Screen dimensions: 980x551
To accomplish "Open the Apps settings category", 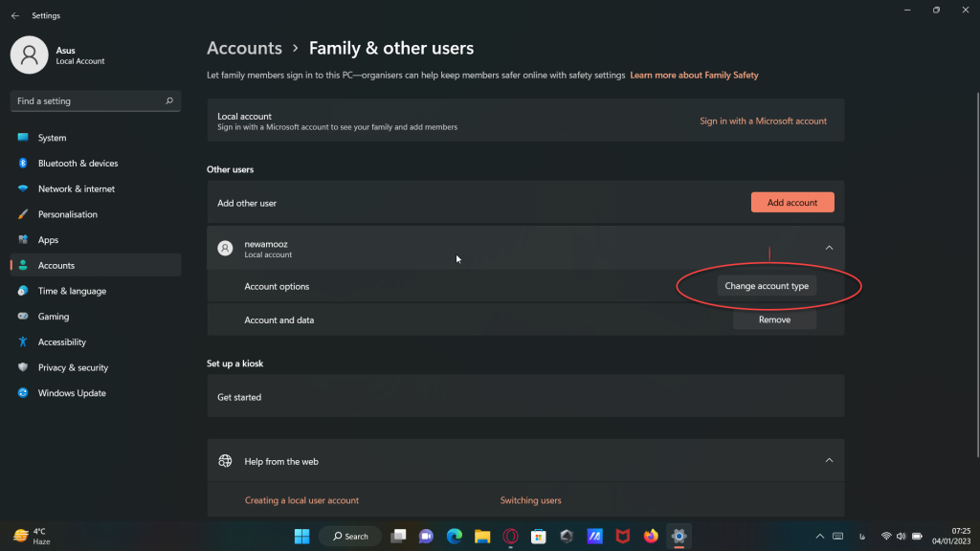I will click(48, 240).
